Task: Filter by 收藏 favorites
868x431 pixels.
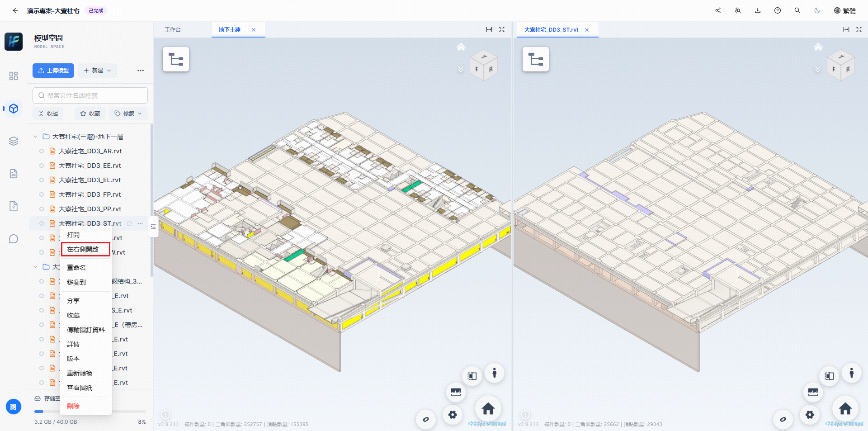Action: [x=90, y=114]
